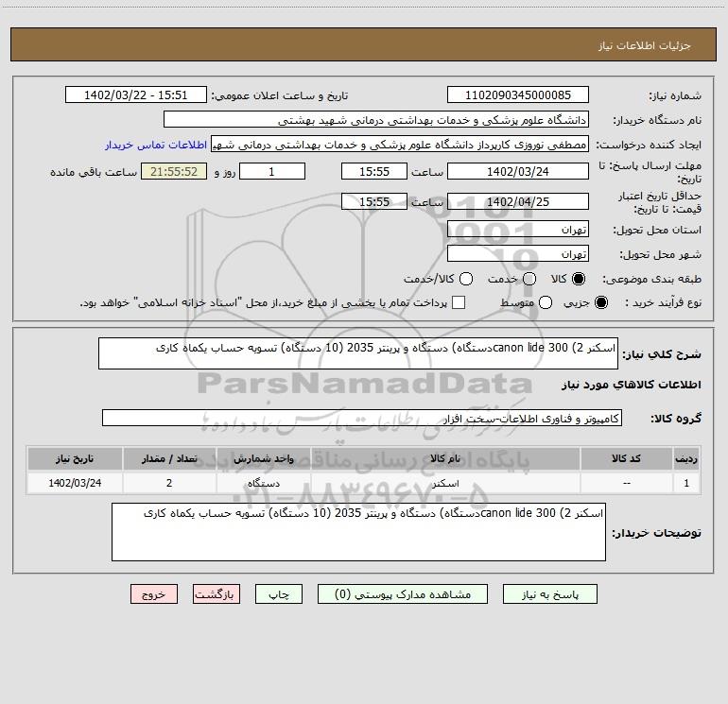
Task: Open the اطلاعات تماس خریدار link
Action: (x=156, y=145)
